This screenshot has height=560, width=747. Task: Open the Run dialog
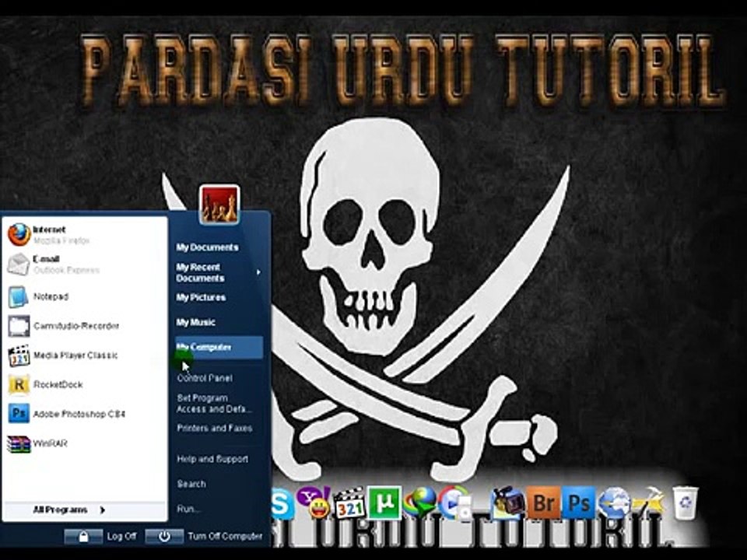188,509
